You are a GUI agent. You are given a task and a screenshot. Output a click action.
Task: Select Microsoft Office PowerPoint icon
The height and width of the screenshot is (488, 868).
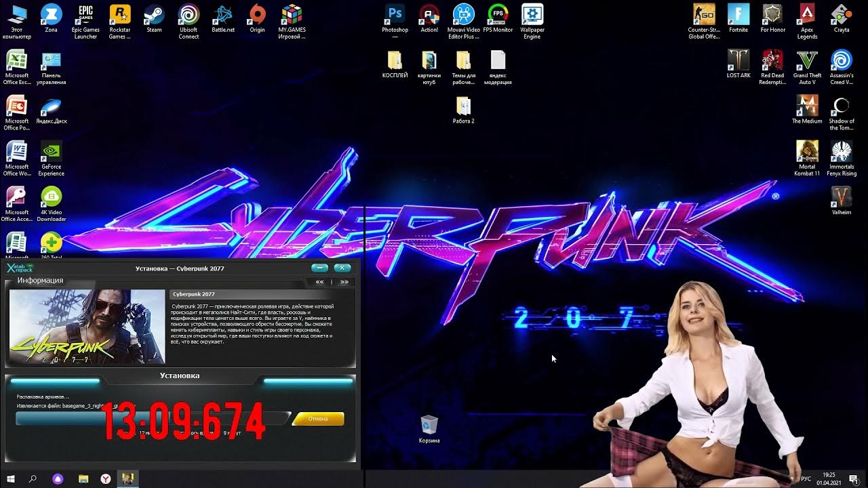(x=16, y=113)
